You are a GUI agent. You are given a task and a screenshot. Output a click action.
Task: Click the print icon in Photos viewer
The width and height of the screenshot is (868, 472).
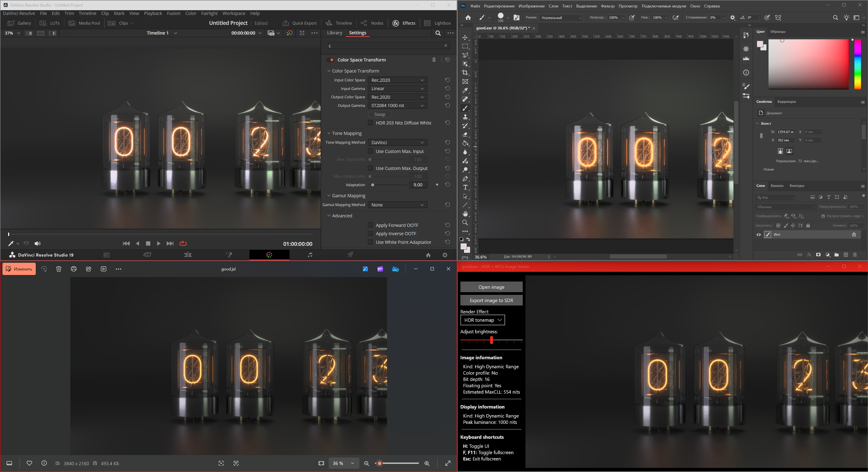(74, 269)
